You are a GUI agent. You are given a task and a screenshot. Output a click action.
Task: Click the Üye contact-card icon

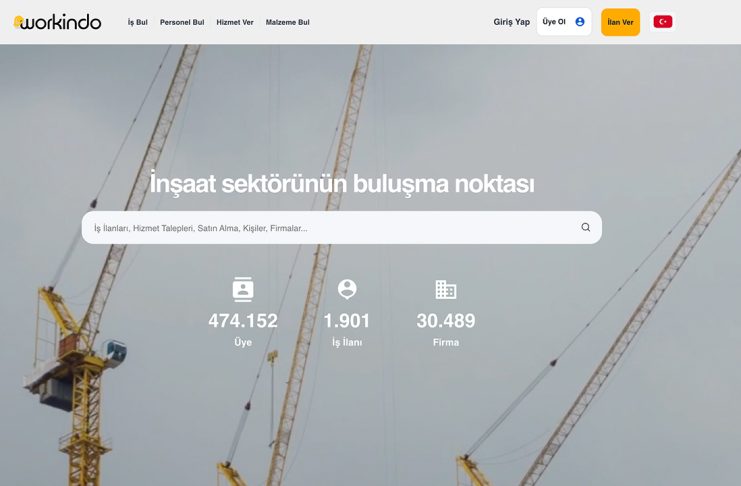(243, 289)
